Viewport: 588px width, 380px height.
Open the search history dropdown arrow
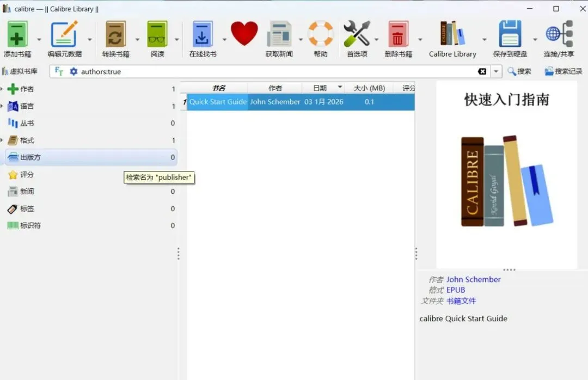tap(496, 71)
